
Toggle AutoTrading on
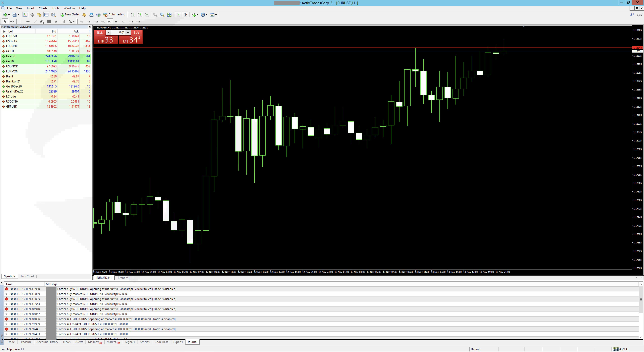click(114, 14)
